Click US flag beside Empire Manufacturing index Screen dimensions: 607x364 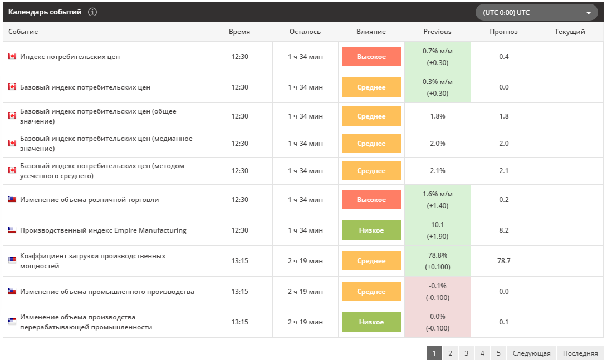pyautogui.click(x=12, y=230)
